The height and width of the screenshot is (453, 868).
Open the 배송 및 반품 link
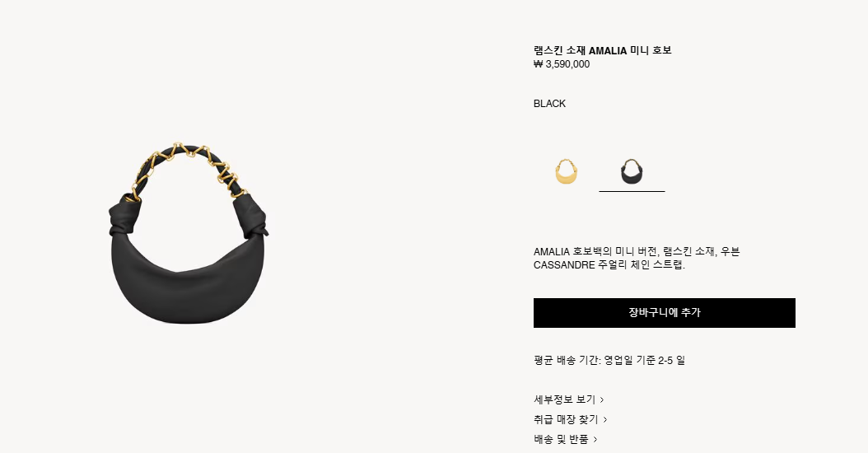pyautogui.click(x=561, y=439)
